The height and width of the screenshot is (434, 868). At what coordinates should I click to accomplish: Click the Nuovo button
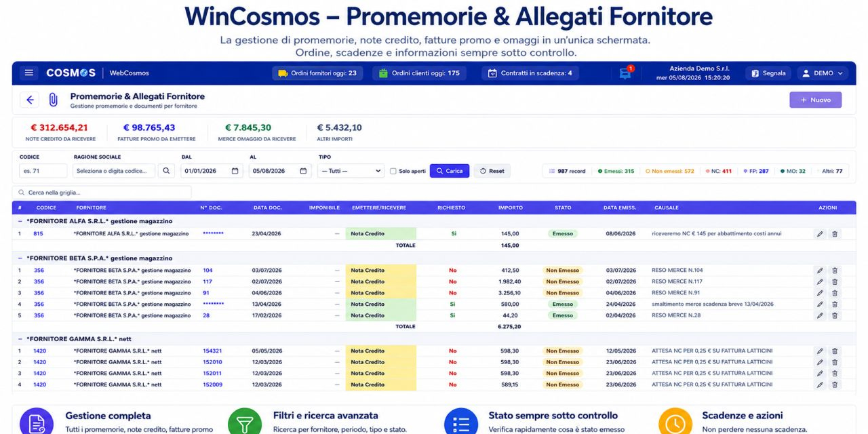click(815, 100)
